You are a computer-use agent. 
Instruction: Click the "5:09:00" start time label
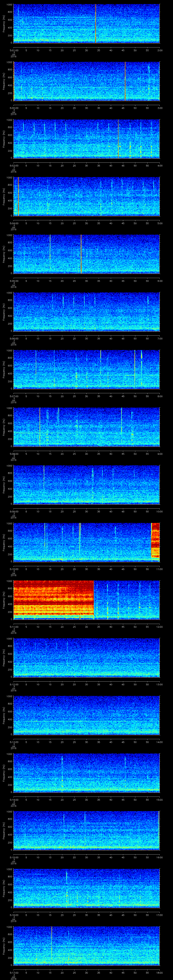click(x=14, y=511)
